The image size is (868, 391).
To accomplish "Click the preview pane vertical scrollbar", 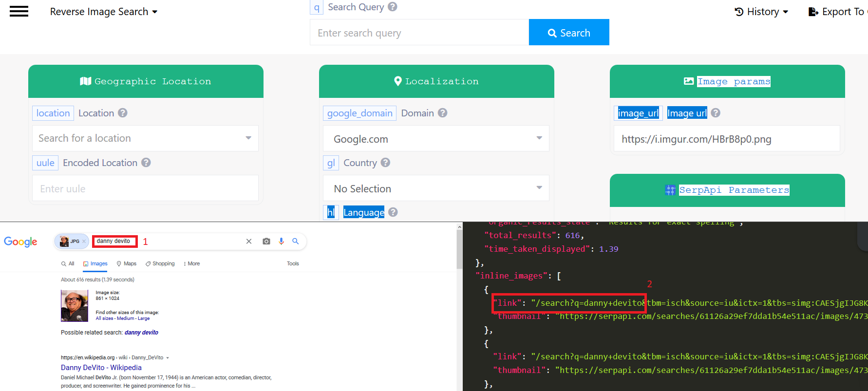I will tap(459, 248).
